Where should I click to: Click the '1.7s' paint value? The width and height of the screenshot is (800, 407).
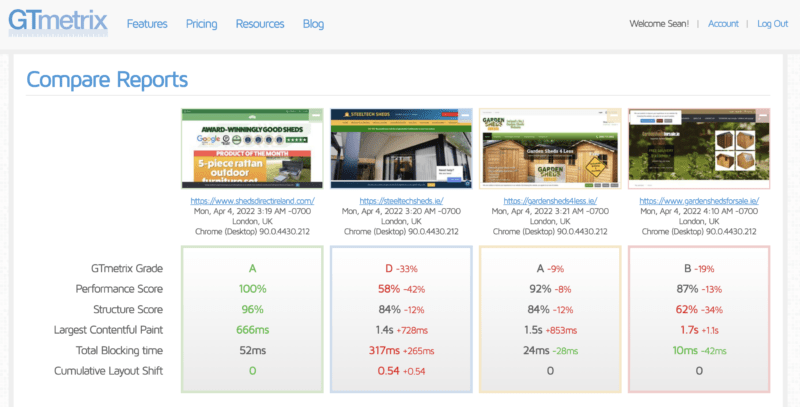click(x=689, y=330)
